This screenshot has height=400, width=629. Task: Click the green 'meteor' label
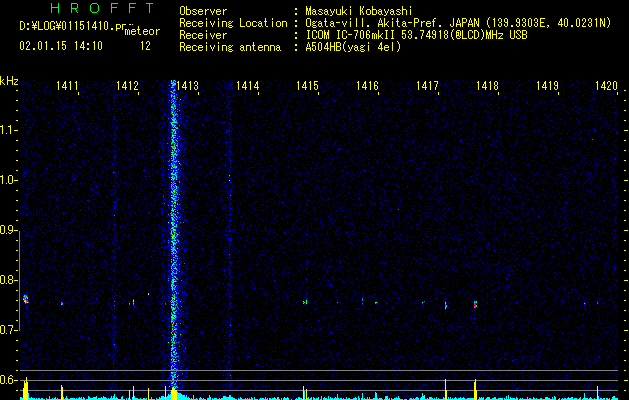tap(142, 31)
